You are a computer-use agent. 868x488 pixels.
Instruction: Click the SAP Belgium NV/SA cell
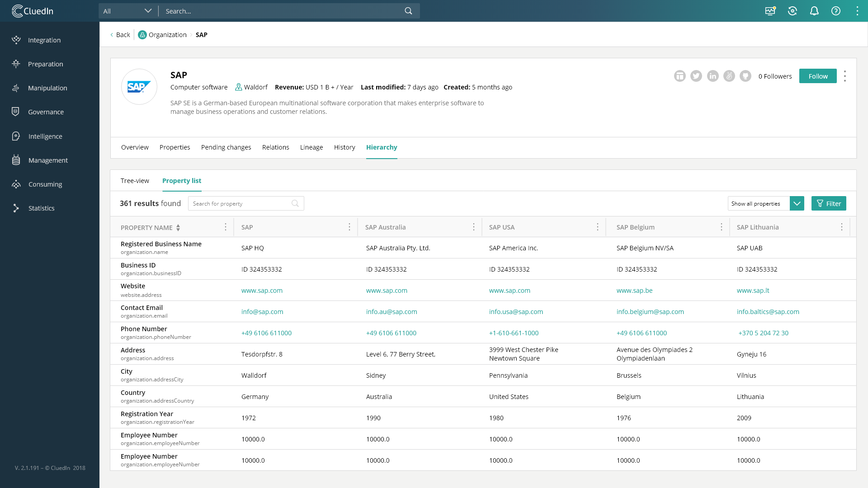(645, 248)
